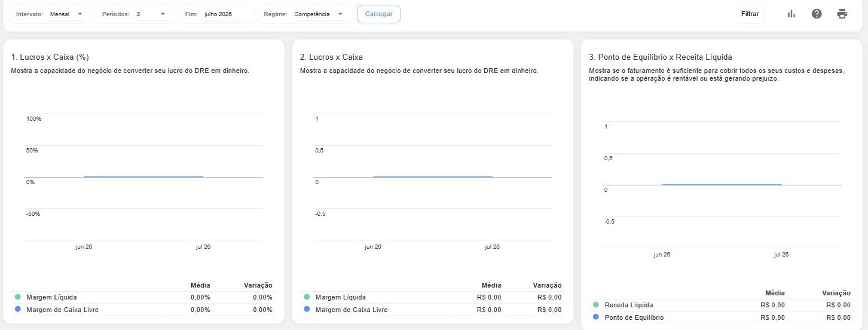
Task: Click the 100% axis label in chart 1
Action: [x=33, y=119]
